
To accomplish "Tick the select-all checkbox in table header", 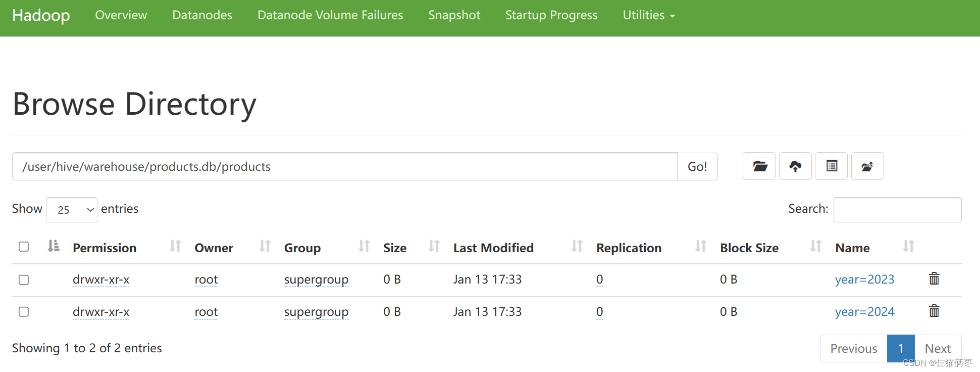I will pyautogui.click(x=24, y=247).
